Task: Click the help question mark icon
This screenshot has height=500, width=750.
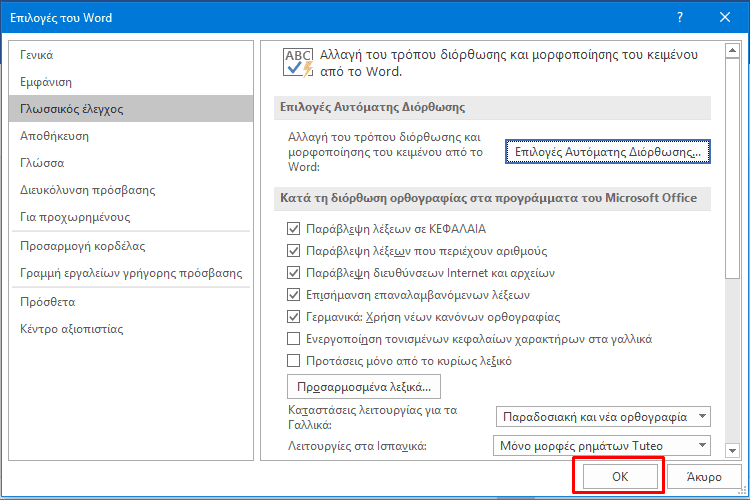Action: tap(680, 18)
